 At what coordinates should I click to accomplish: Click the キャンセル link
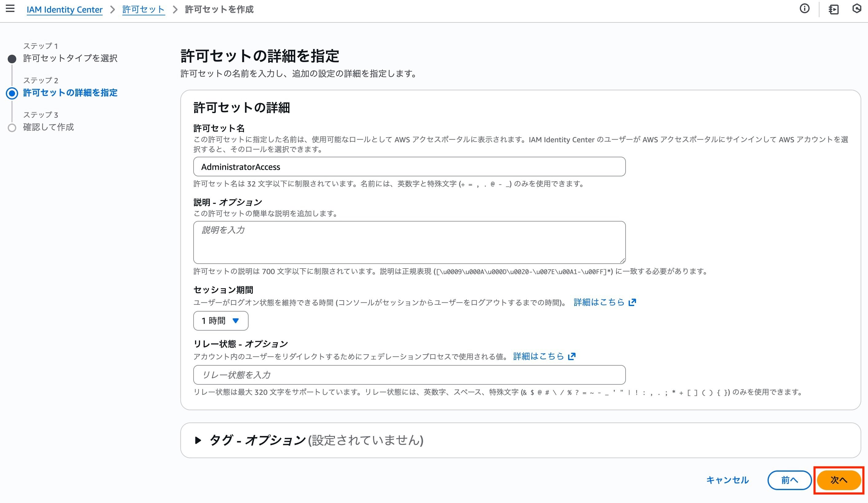(x=727, y=480)
